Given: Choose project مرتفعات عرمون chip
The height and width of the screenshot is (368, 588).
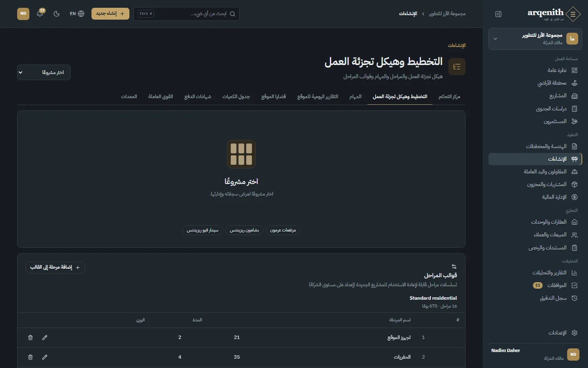Looking at the screenshot, I should (x=283, y=230).
